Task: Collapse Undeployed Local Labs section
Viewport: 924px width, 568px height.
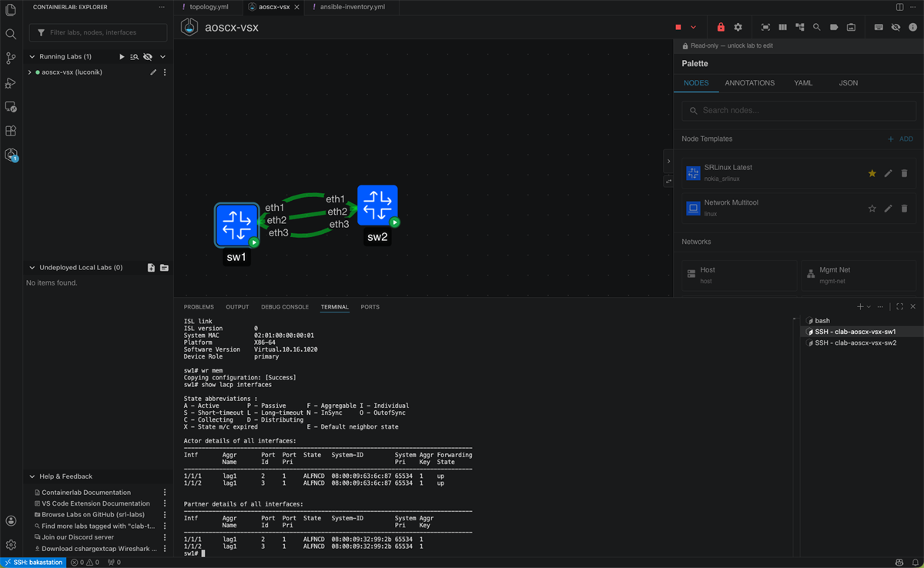Action: coord(32,268)
